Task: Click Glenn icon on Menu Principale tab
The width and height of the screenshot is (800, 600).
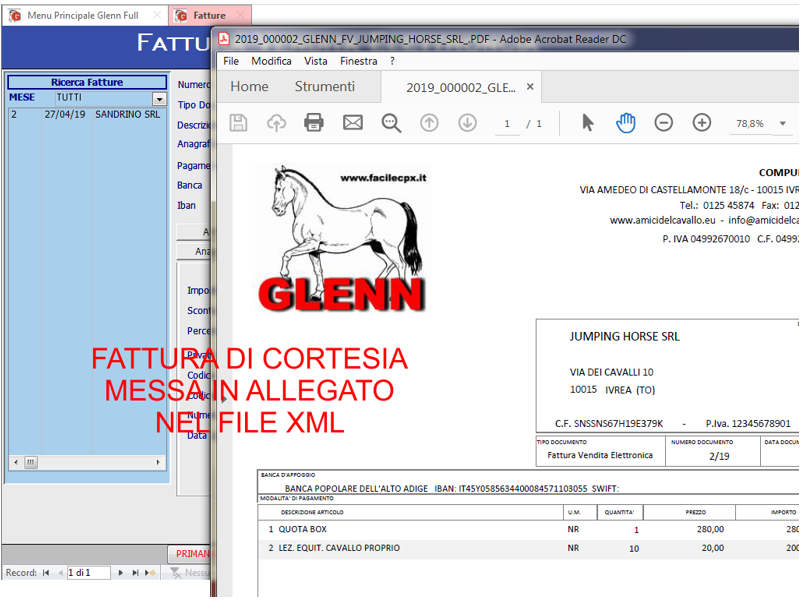Action: pos(15,16)
